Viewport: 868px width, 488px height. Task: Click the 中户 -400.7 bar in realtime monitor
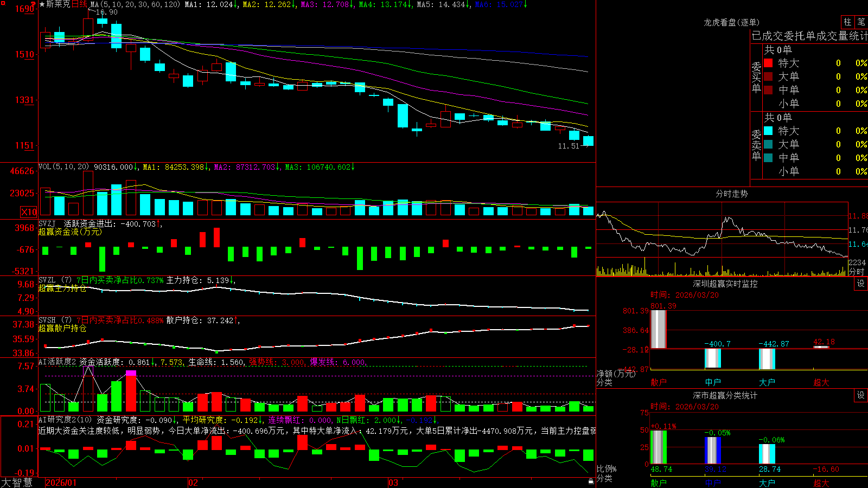(713, 358)
